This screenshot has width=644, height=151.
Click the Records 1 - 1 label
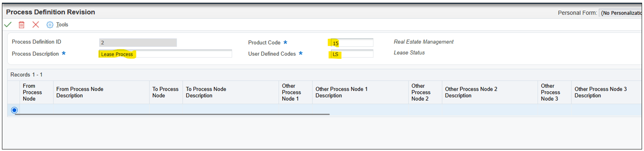[x=26, y=75]
